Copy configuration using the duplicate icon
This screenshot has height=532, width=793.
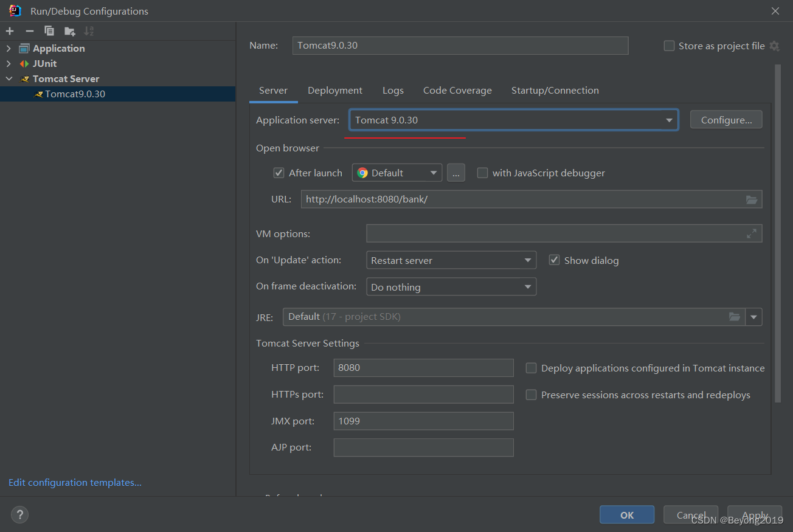click(x=49, y=31)
